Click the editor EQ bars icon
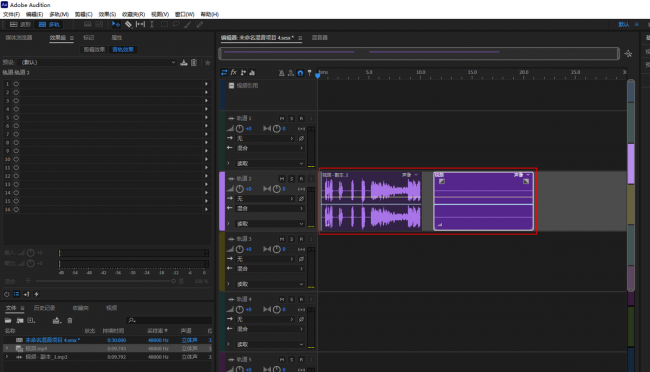 point(252,73)
